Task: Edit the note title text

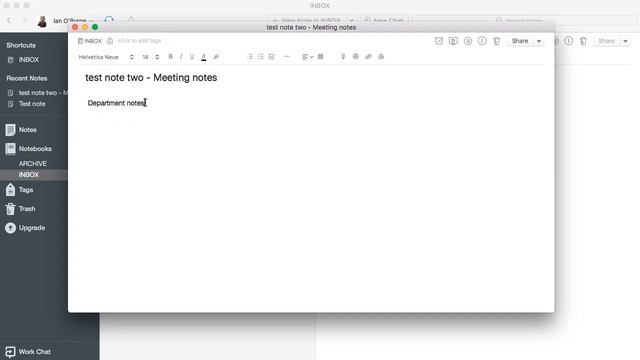Action: 151,78
